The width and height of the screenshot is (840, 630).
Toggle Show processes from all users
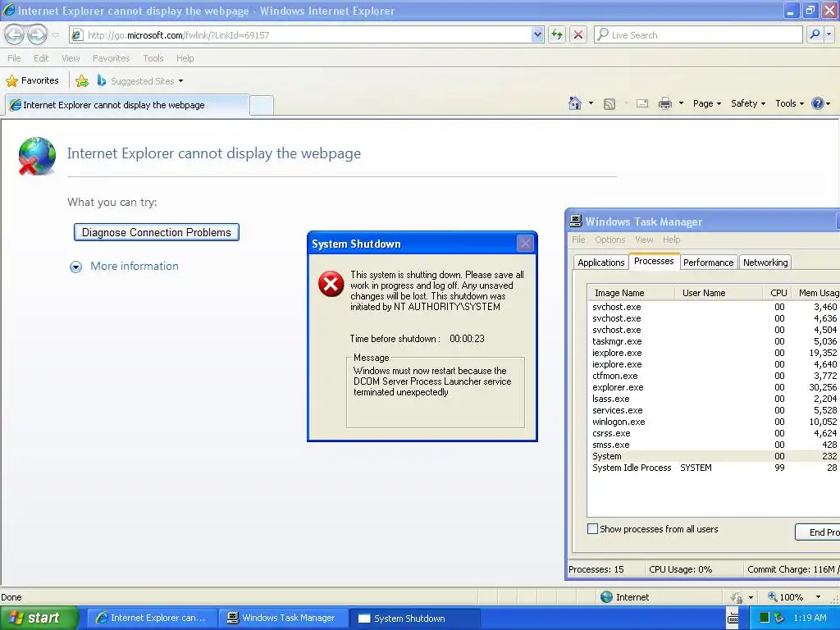(x=592, y=529)
